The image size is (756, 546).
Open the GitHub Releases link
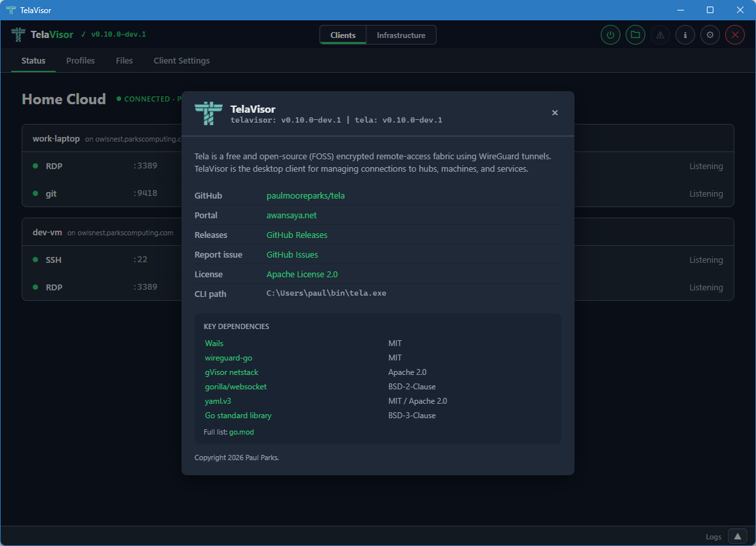(297, 235)
